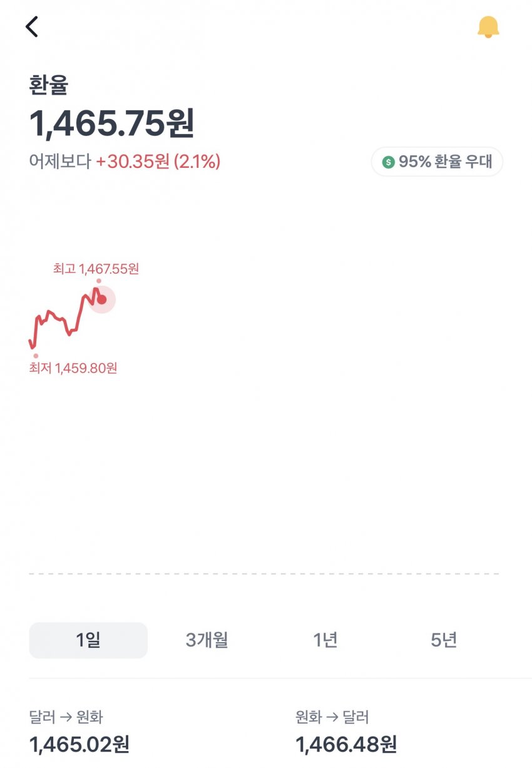
Task: Click the dashed baseline under the chart
Action: click(264, 573)
